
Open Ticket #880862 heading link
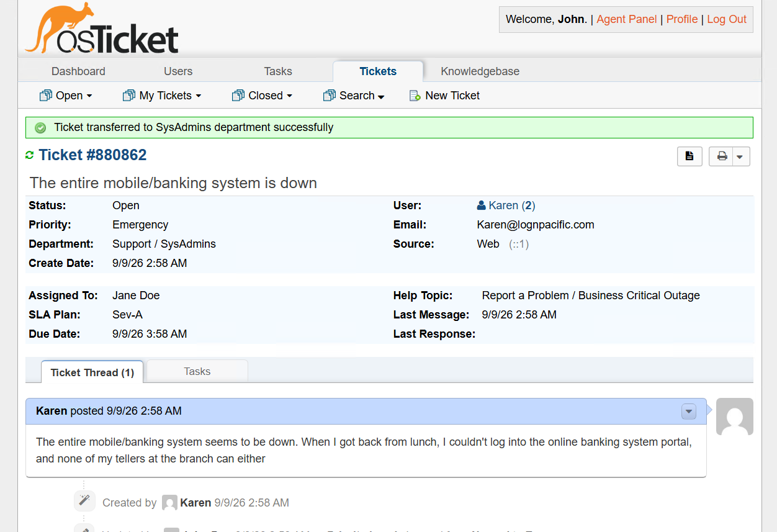(x=92, y=155)
